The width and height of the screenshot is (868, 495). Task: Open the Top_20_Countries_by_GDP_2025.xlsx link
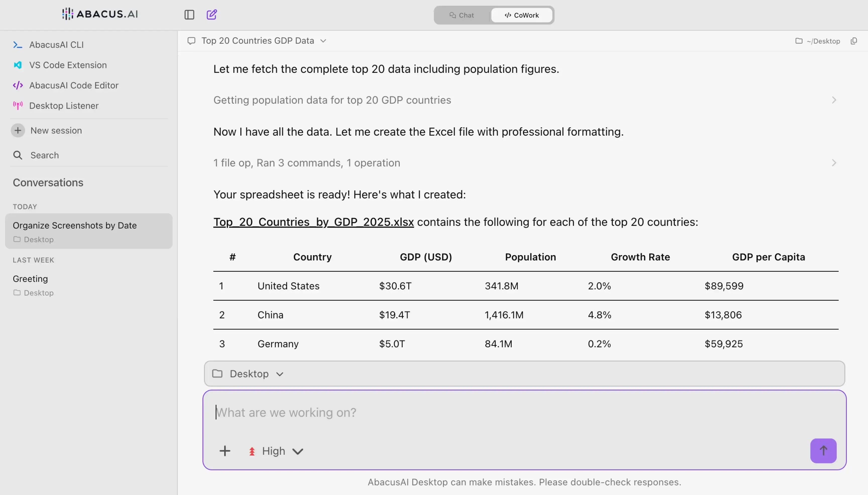313,222
